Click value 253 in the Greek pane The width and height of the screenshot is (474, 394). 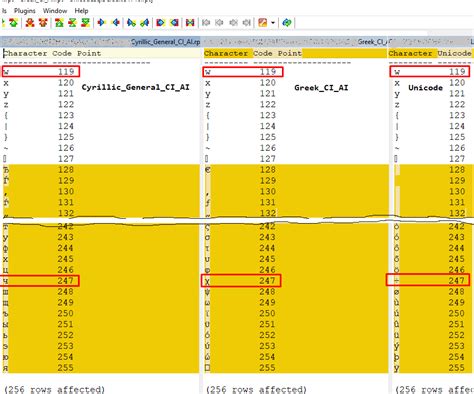pos(267,346)
